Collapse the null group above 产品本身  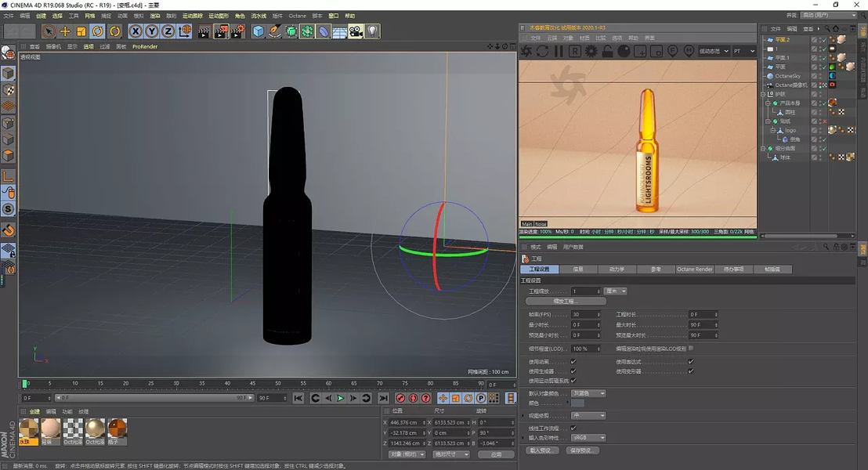pyautogui.click(x=763, y=94)
